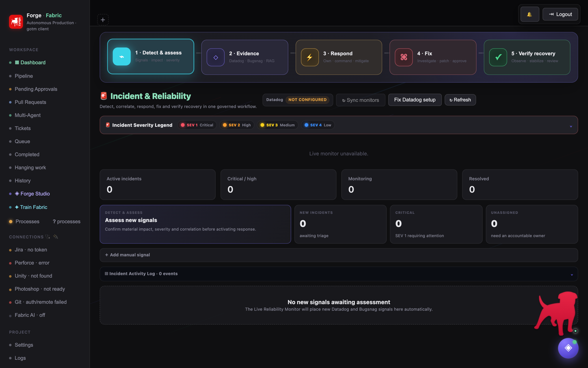Open the Tickets page
The height and width of the screenshot is (368, 588).
[23, 128]
